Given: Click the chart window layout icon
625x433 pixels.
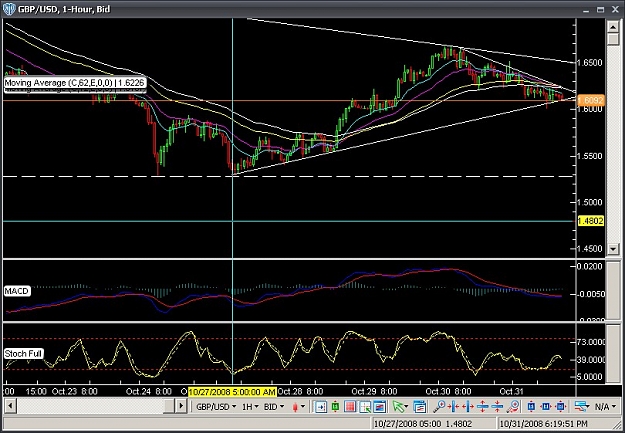Looking at the screenshot, I should [379, 407].
